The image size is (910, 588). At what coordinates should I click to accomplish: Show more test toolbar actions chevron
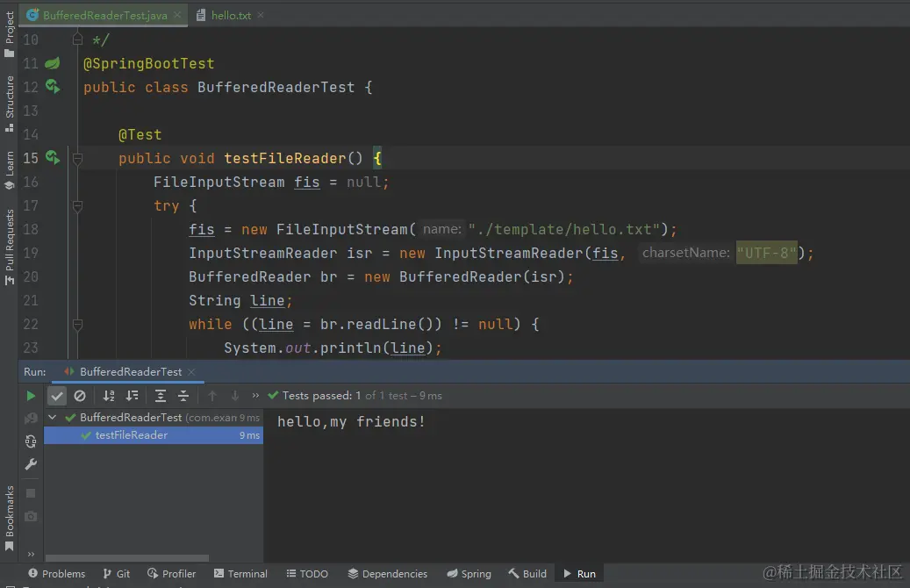255,395
